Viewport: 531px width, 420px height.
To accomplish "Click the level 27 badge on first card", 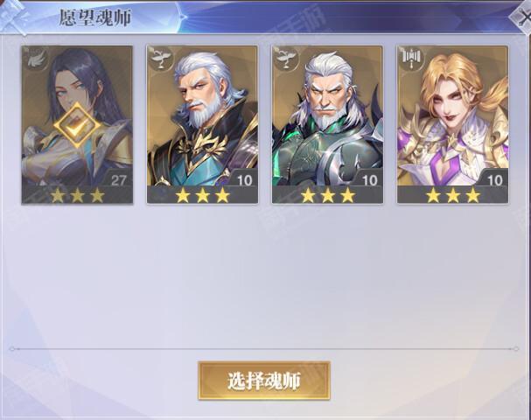I will point(118,180).
